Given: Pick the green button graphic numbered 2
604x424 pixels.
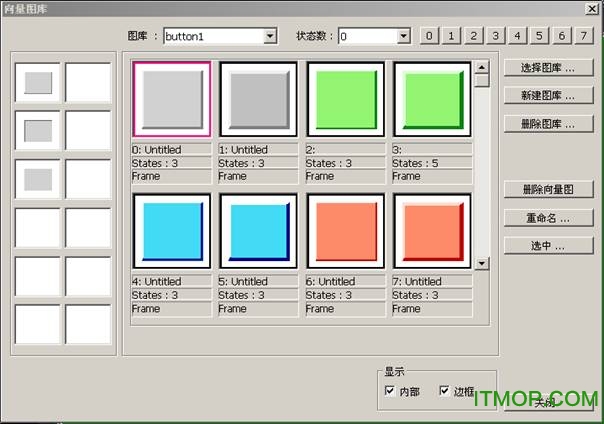Looking at the screenshot, I should pos(345,99).
